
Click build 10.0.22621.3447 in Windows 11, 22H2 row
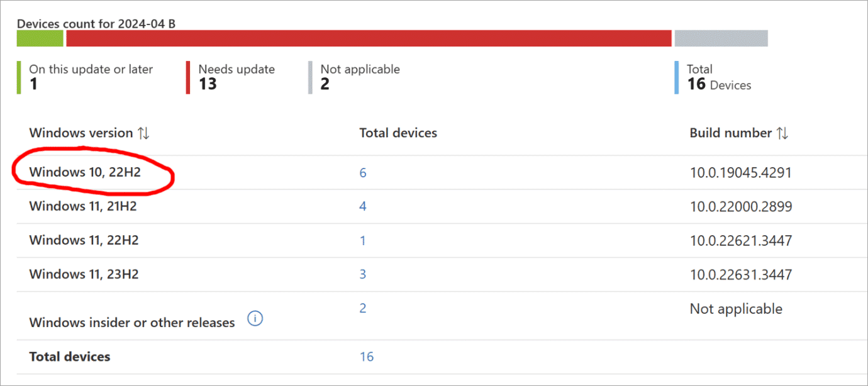pyautogui.click(x=740, y=240)
